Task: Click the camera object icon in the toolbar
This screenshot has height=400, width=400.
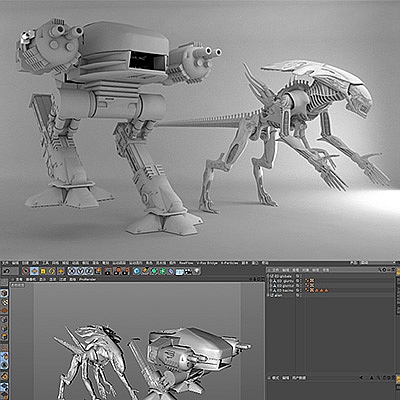Action: click(188, 271)
